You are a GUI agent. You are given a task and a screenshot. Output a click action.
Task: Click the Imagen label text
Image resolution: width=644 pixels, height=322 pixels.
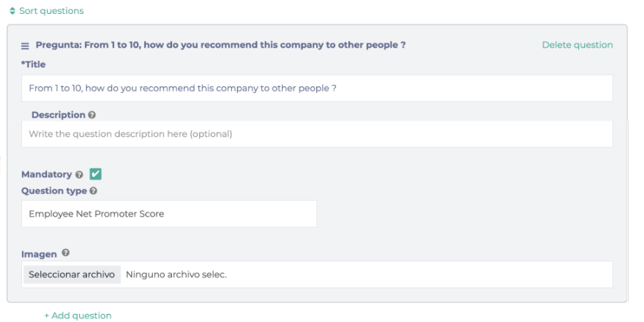40,253
